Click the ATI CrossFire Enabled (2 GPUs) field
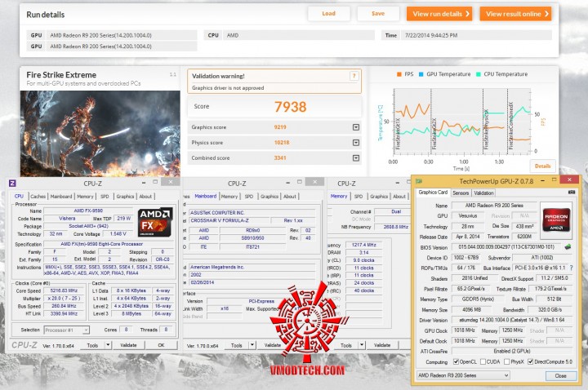The image size is (588, 390). tap(512, 351)
